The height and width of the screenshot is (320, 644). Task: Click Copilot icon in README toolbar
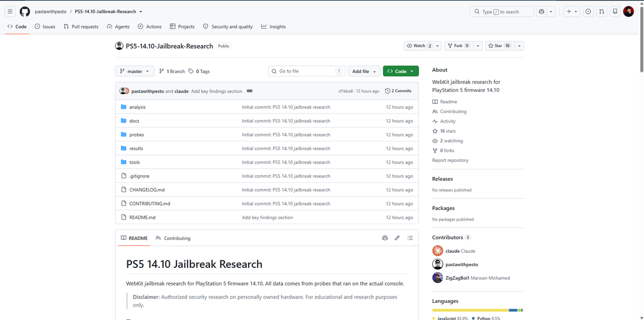pos(385,238)
